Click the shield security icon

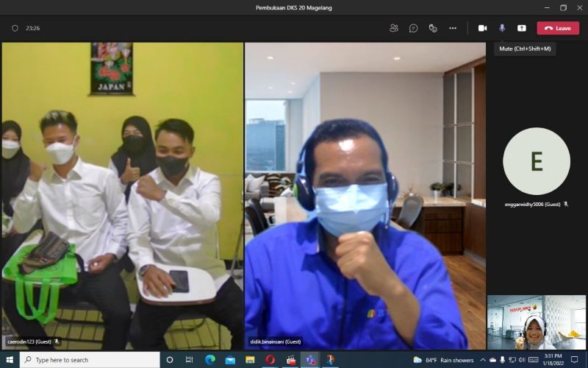[x=15, y=28]
